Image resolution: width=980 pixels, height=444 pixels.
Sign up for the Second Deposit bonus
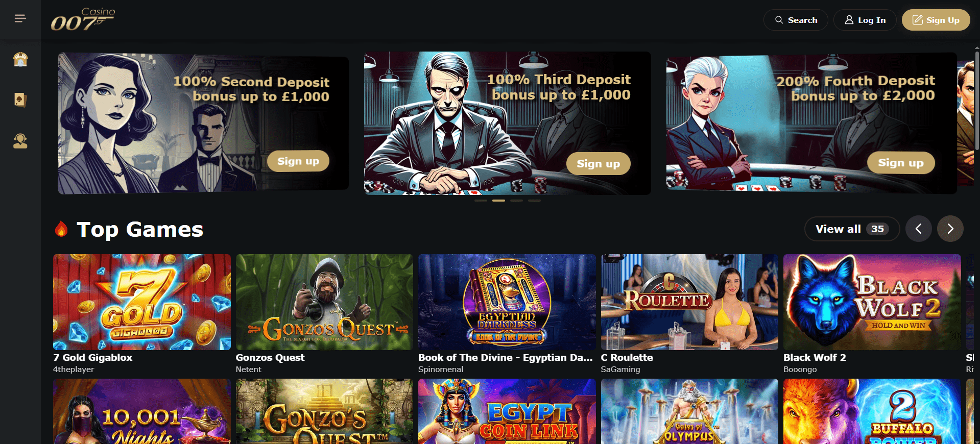tap(298, 161)
